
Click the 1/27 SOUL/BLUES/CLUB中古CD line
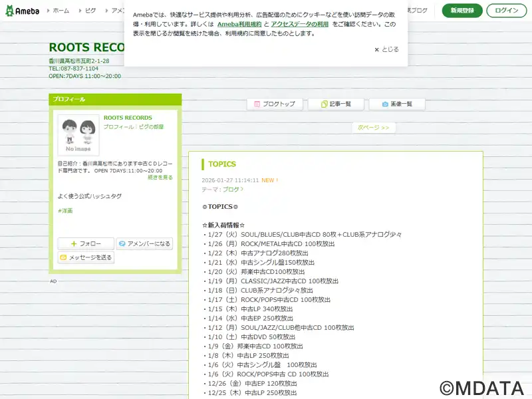click(303, 235)
